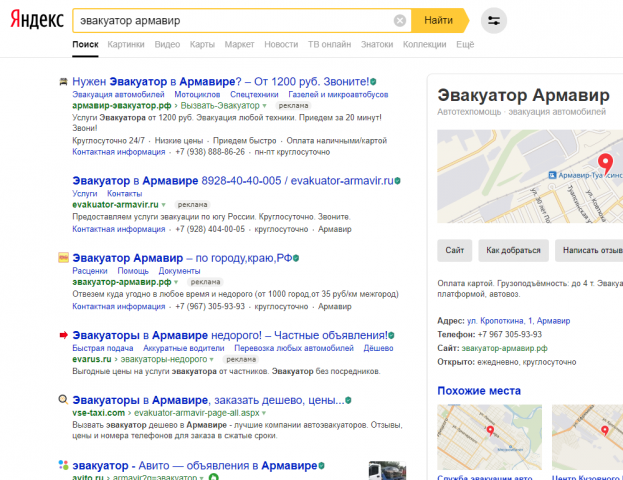The width and height of the screenshot is (623, 480).
Task: Open the Услуги sitelink
Action: [x=85, y=194]
